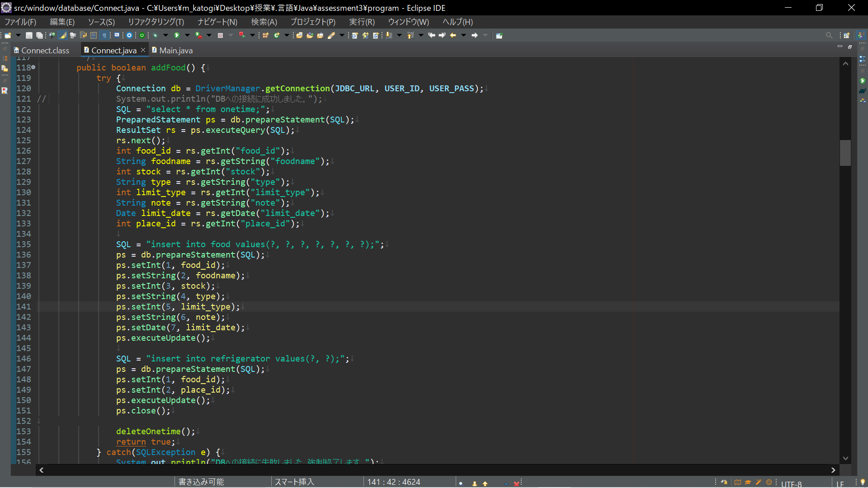Viewport: 868px width, 488px height.
Task: Toggle Show Whitespace Characters pilcrow icon
Action: click(x=104, y=35)
